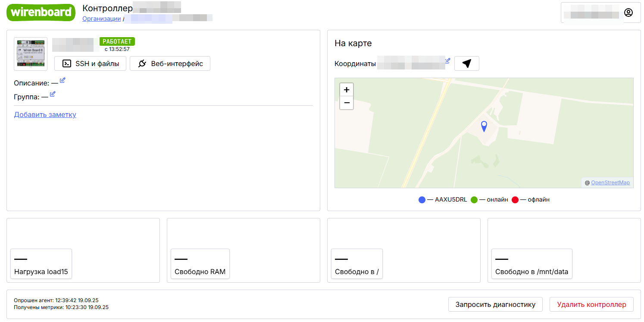Open the user account menu icon

[x=628, y=13]
